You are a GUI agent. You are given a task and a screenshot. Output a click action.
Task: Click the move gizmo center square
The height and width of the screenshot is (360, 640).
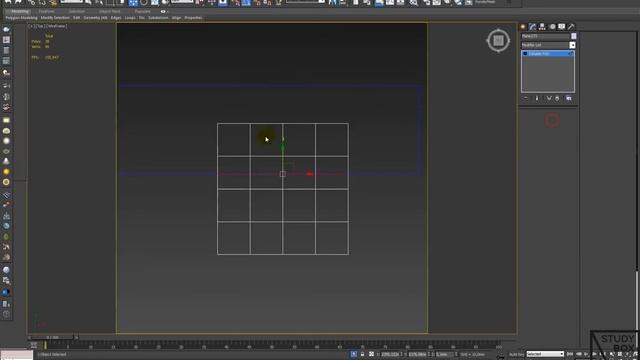pyautogui.click(x=282, y=174)
